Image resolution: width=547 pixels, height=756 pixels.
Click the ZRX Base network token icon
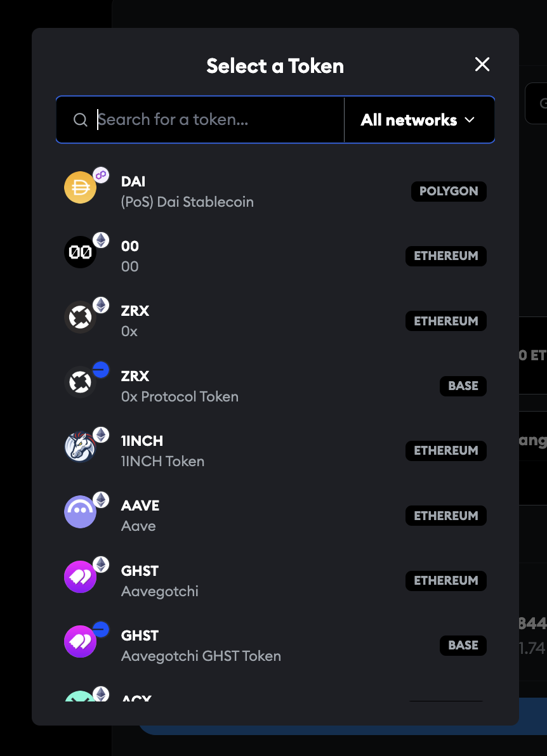[80, 382]
